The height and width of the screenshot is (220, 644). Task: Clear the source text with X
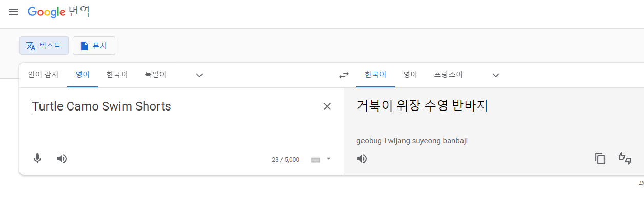[x=327, y=106]
